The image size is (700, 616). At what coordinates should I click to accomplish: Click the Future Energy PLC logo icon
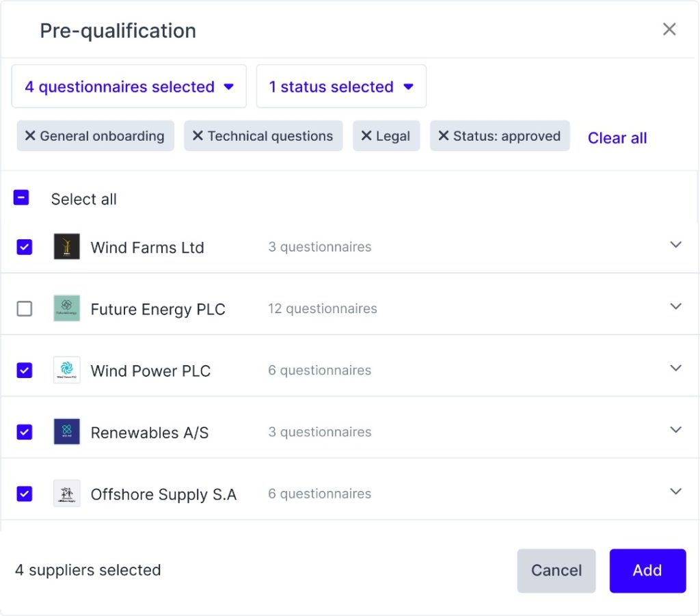click(x=67, y=308)
